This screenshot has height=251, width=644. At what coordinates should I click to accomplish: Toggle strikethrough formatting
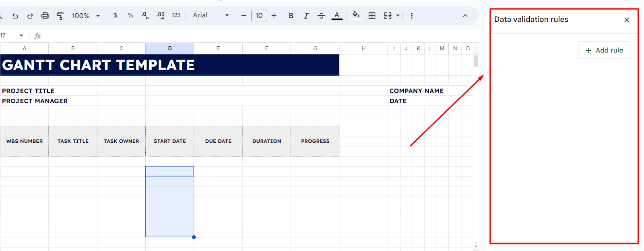pos(321,16)
